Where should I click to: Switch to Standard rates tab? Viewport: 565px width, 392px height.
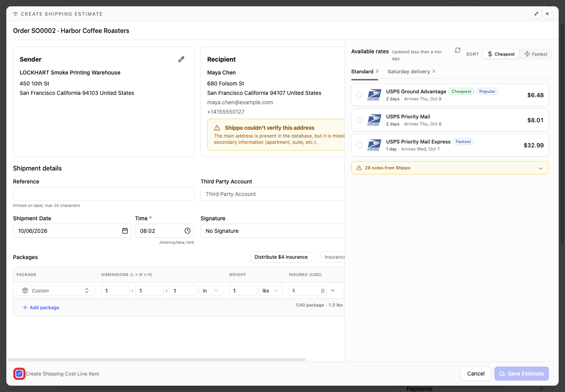365,71
